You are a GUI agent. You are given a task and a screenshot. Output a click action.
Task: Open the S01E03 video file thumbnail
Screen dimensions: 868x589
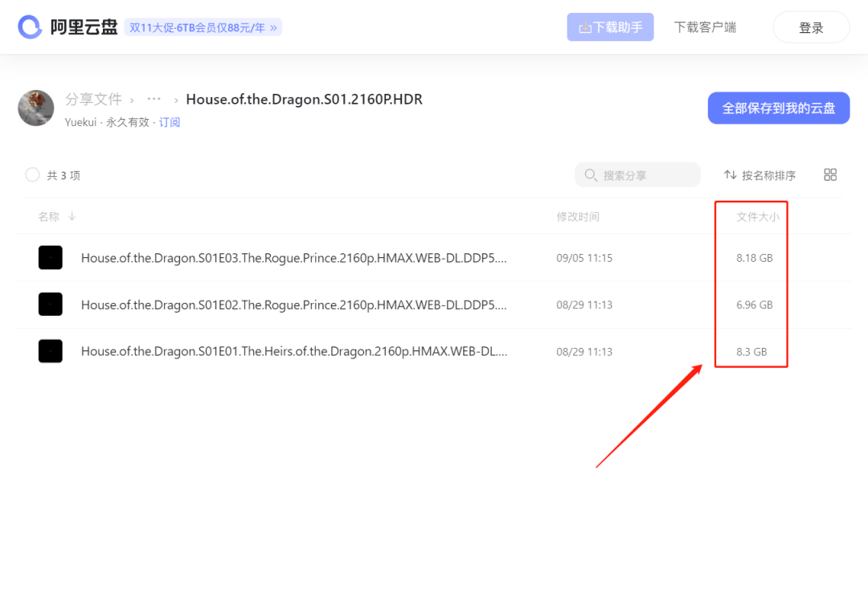point(51,257)
